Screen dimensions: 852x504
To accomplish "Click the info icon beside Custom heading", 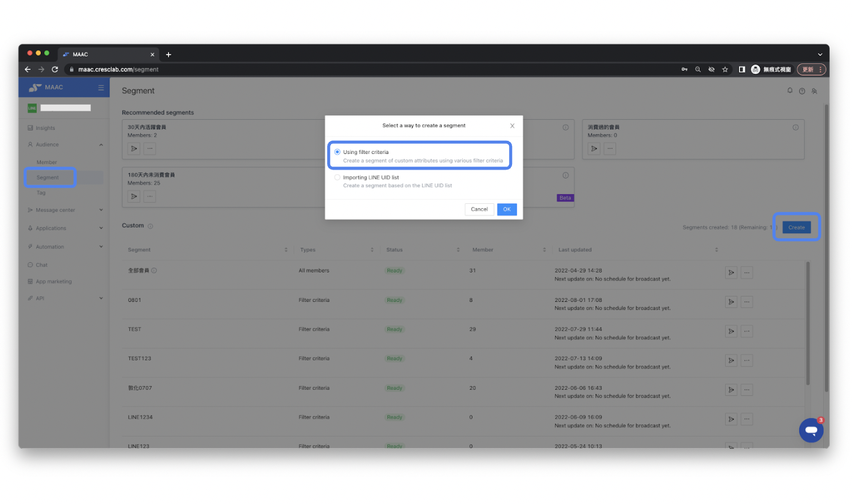I will click(x=150, y=226).
